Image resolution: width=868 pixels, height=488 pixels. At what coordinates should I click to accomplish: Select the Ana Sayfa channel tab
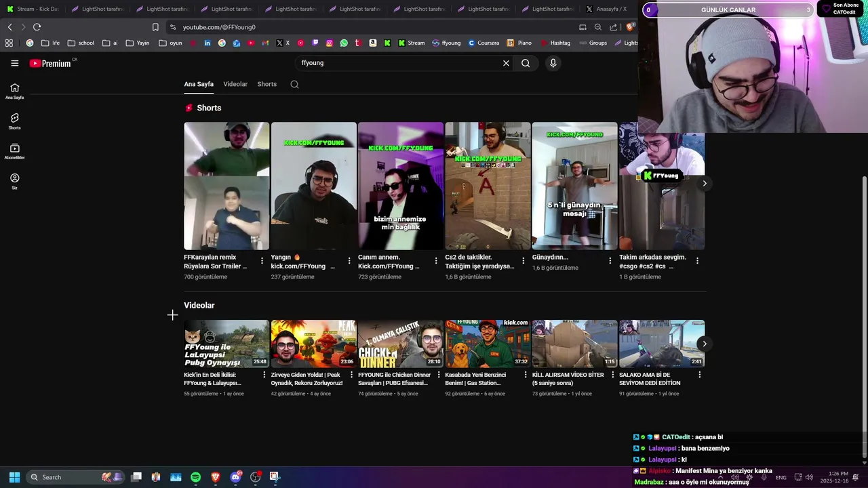tap(199, 84)
